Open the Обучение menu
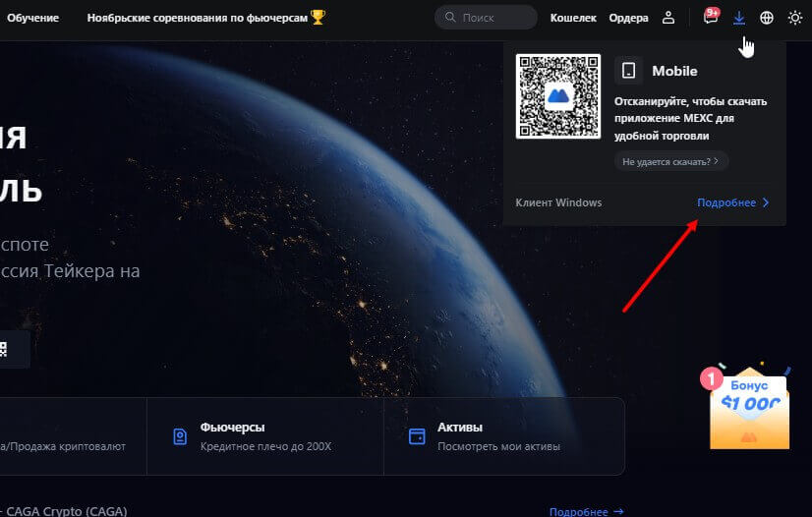Image resolution: width=812 pixels, height=517 pixels. (32, 18)
